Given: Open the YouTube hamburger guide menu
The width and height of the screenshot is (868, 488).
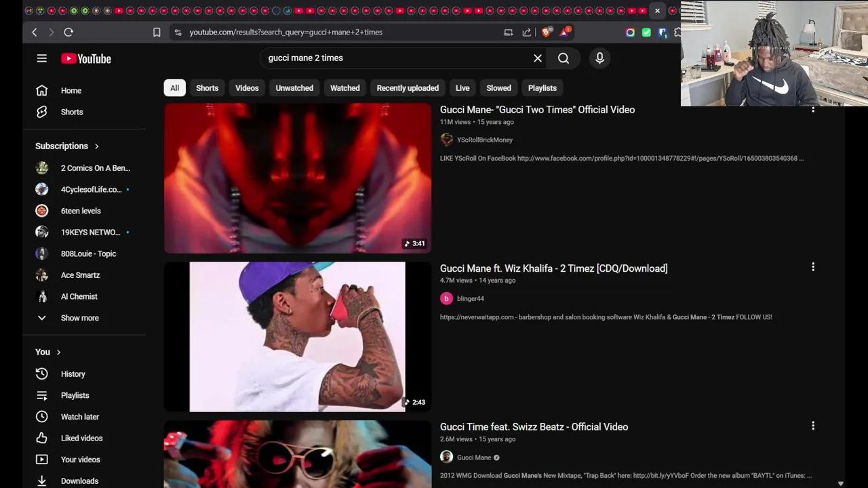Looking at the screenshot, I should pos(41,58).
